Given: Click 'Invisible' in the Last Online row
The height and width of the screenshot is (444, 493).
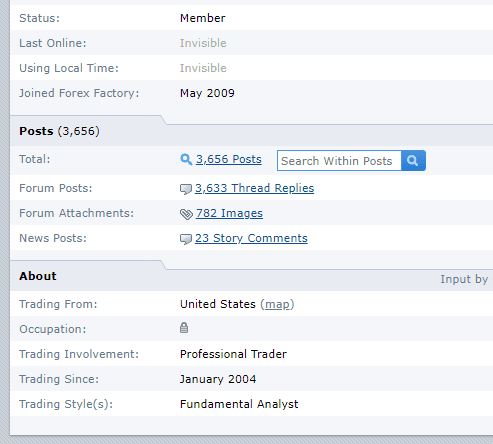Looking at the screenshot, I should 203,43.
